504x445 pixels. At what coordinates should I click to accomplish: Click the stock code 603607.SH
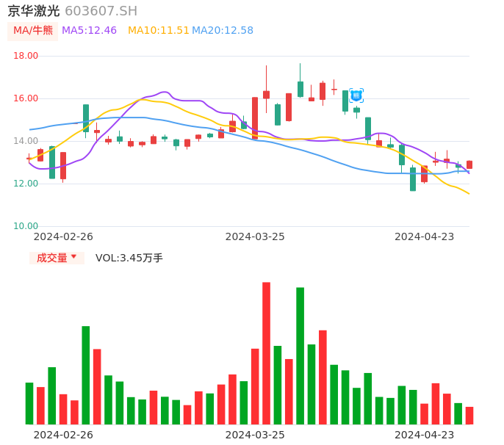[101, 11]
